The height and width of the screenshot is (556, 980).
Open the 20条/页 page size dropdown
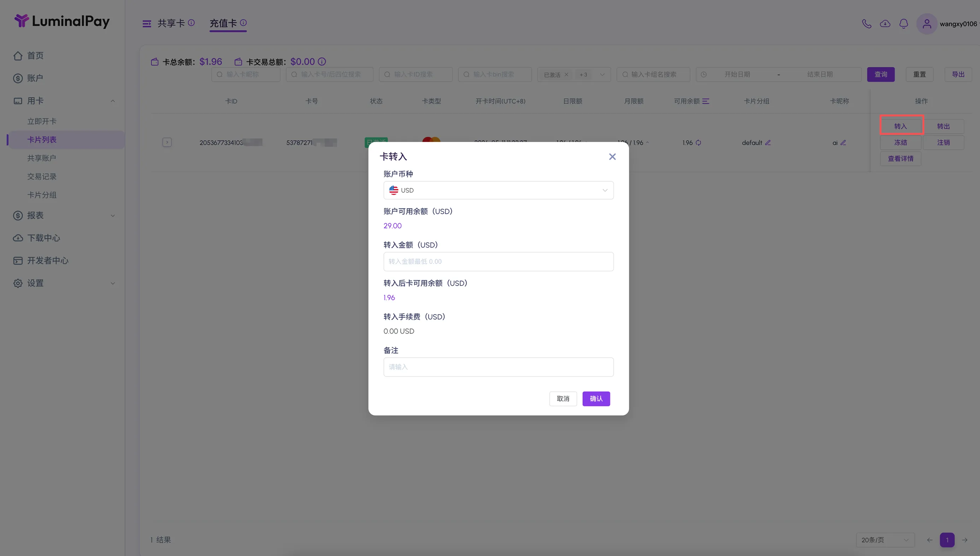click(885, 540)
